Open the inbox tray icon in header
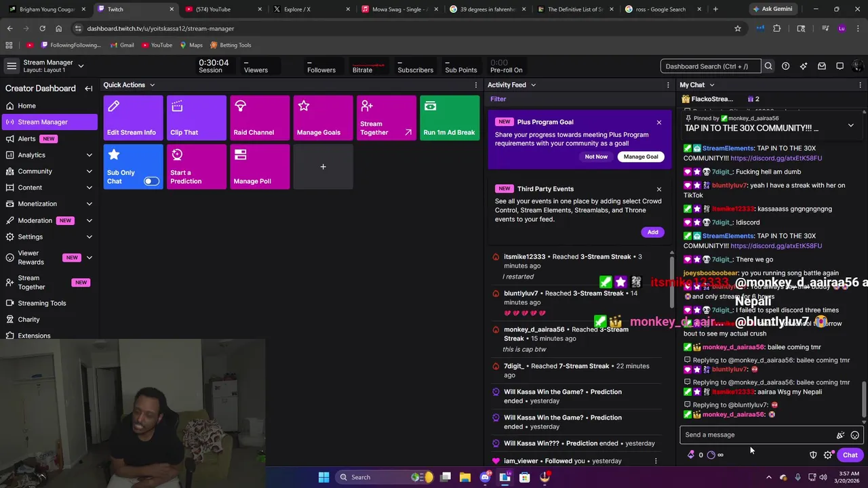This screenshot has height=488, width=868. tap(822, 66)
